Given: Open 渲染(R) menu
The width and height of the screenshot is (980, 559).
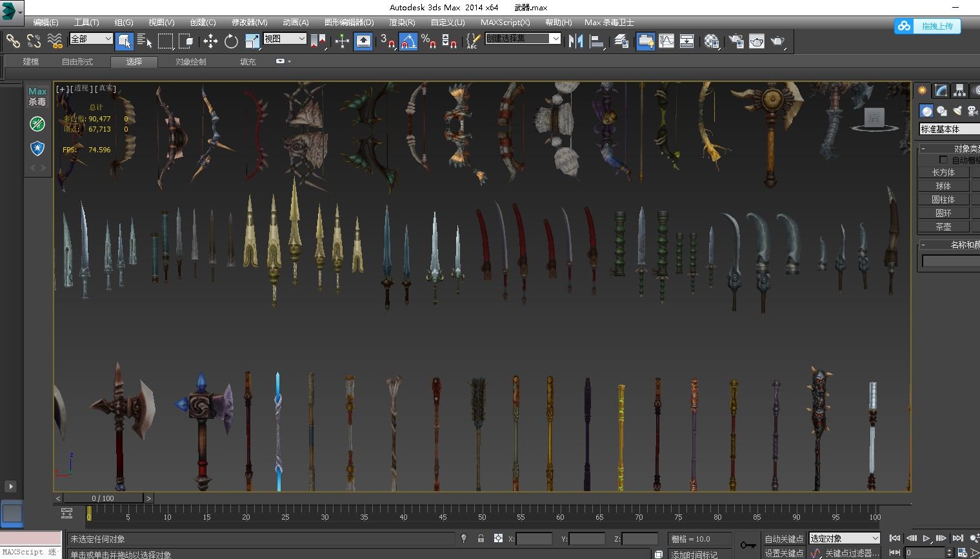Looking at the screenshot, I should click(x=402, y=22).
